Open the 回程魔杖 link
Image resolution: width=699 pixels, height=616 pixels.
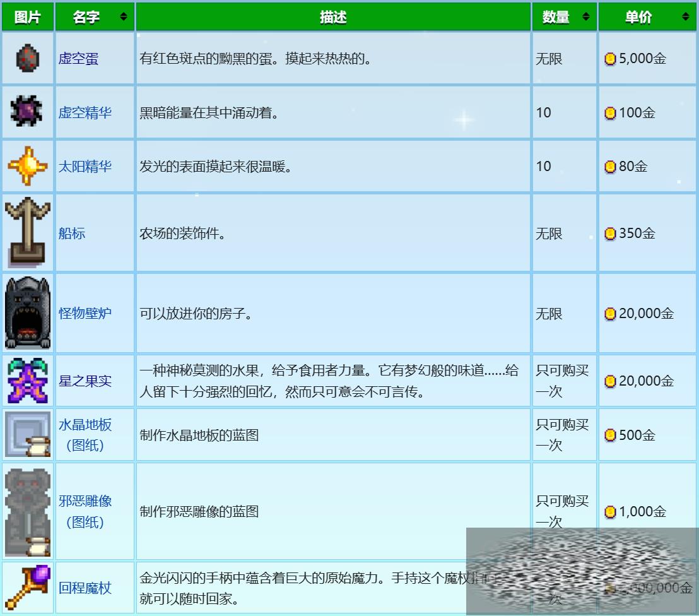click(x=85, y=588)
